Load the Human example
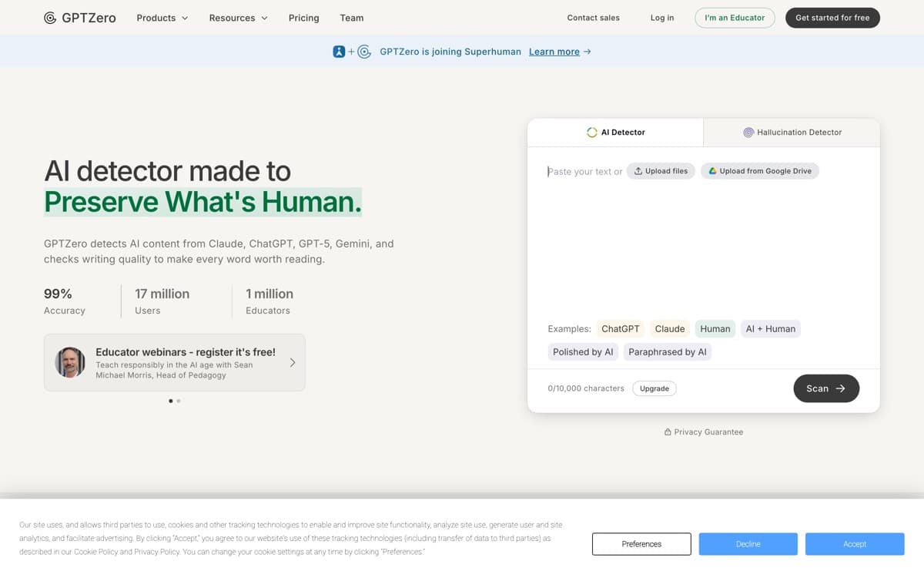 [x=715, y=329]
